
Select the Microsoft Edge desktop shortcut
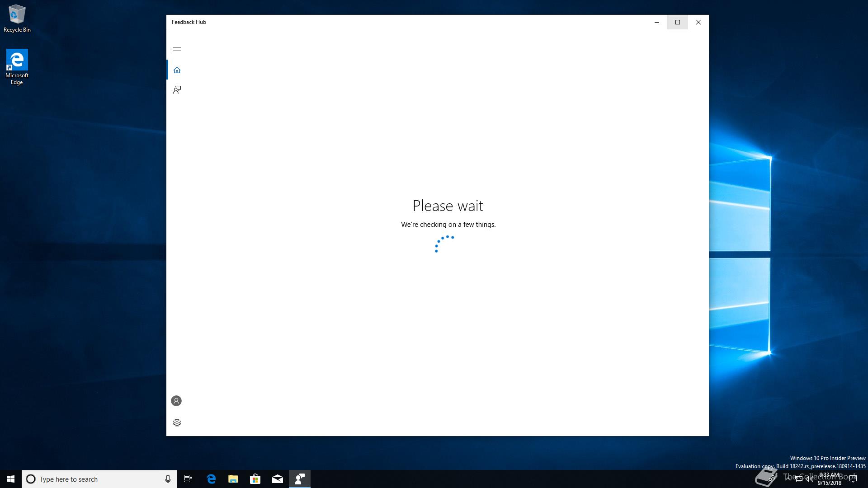pos(17,67)
